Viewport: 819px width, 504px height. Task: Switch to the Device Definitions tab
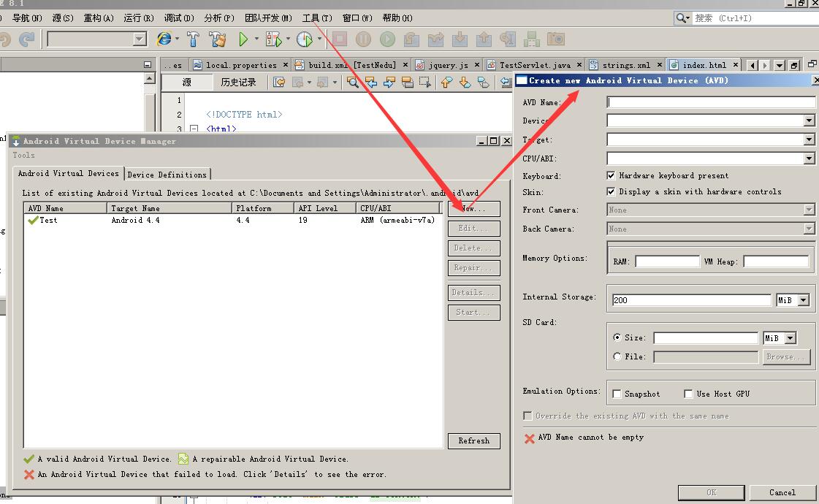point(167,175)
